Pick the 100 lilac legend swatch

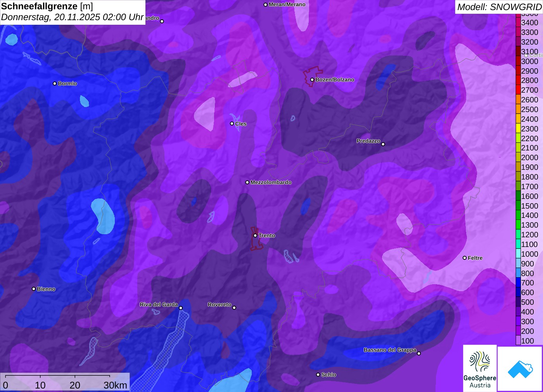point(518,340)
